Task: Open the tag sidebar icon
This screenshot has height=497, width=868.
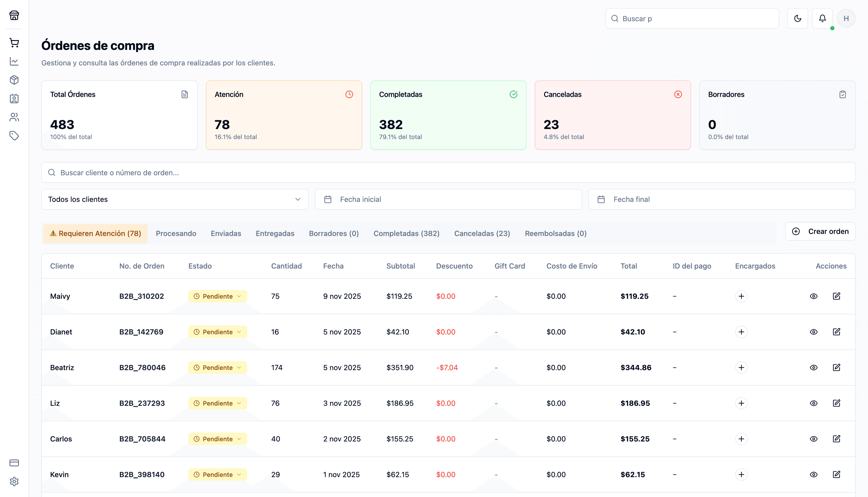Action: click(x=14, y=136)
